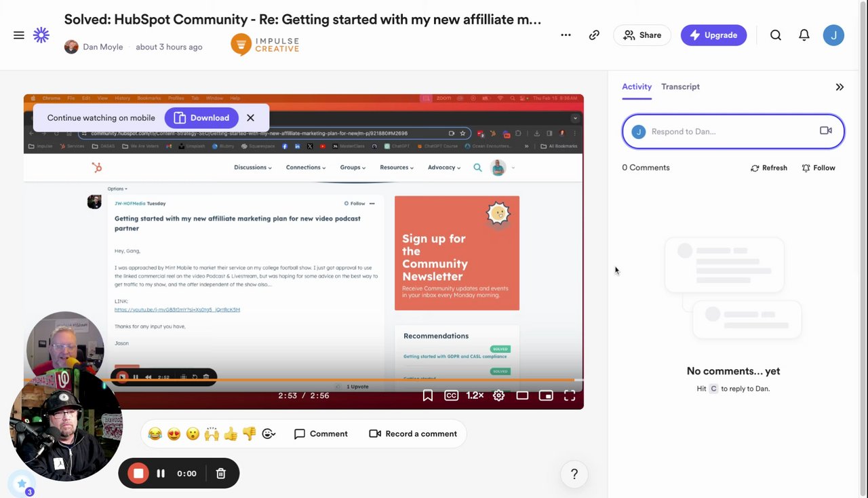Click the Dan Moyle author name
The width and height of the screenshot is (868, 498).
coord(103,47)
